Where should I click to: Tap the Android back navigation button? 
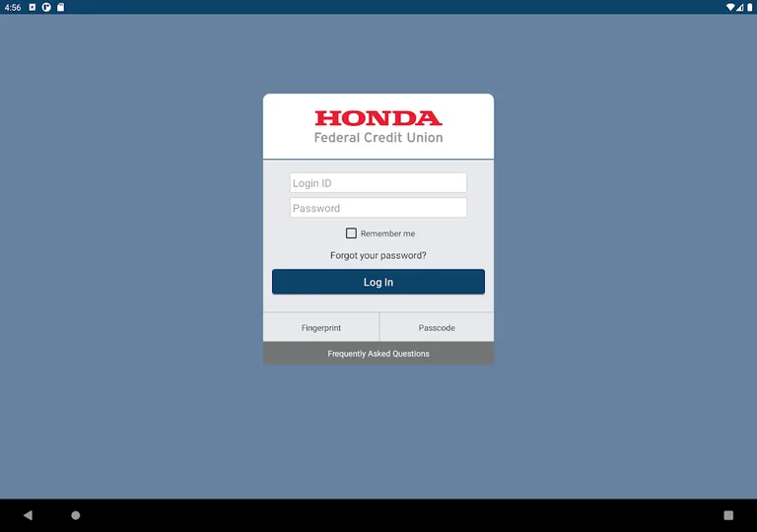coord(28,515)
